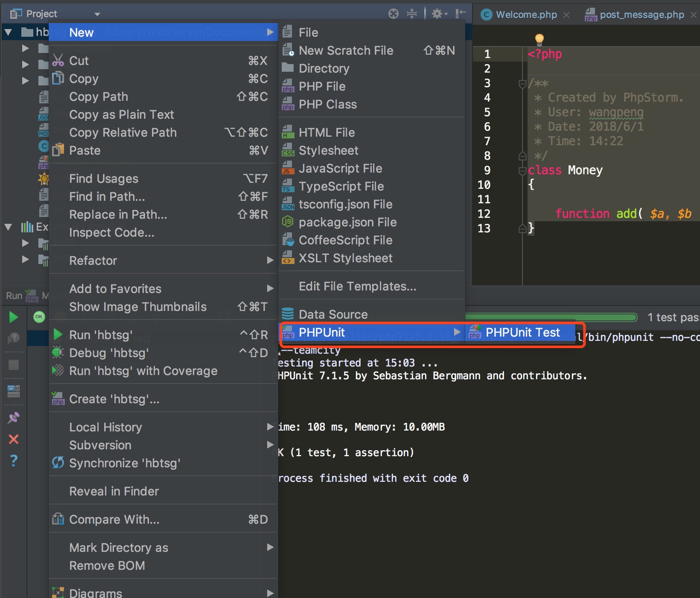Click Edit File Templates... item
Screen dimensions: 700x598
click(371, 286)
